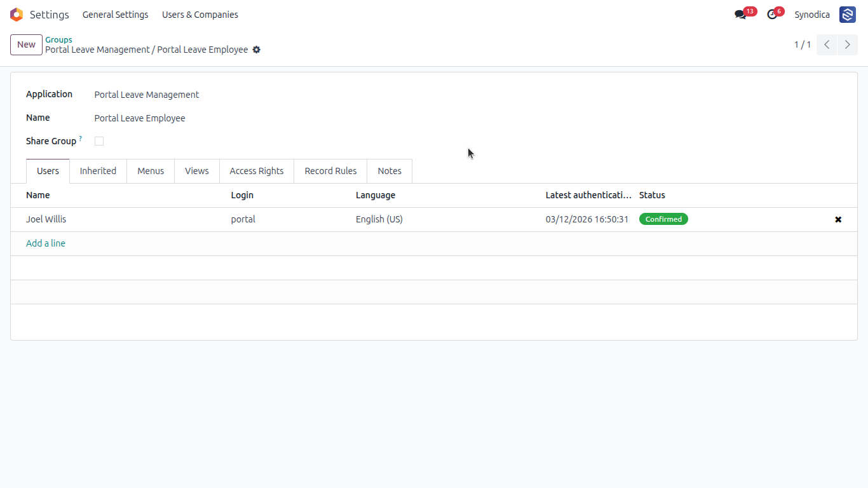The width and height of the screenshot is (868, 488).
Task: Toggle the Share Group checkbox
Action: pos(99,141)
